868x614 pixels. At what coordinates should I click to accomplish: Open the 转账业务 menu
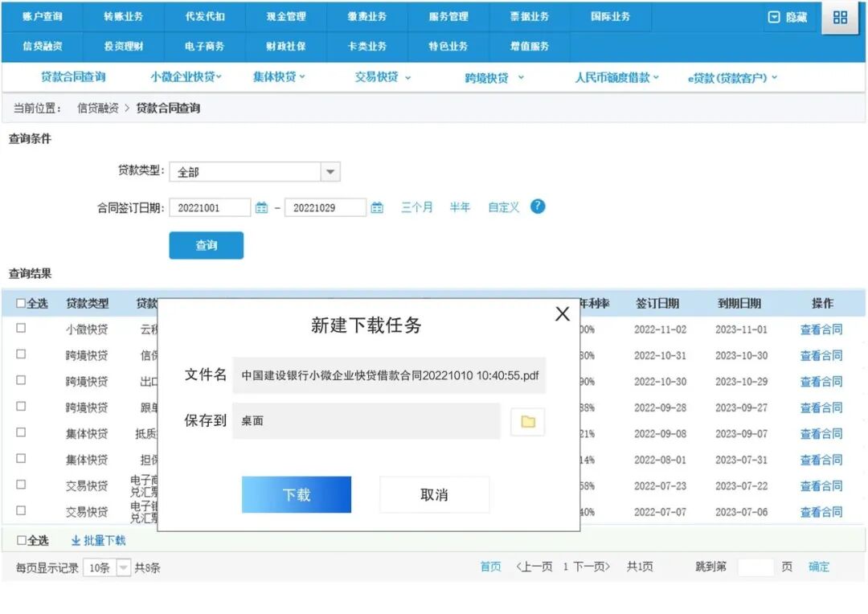tap(123, 17)
